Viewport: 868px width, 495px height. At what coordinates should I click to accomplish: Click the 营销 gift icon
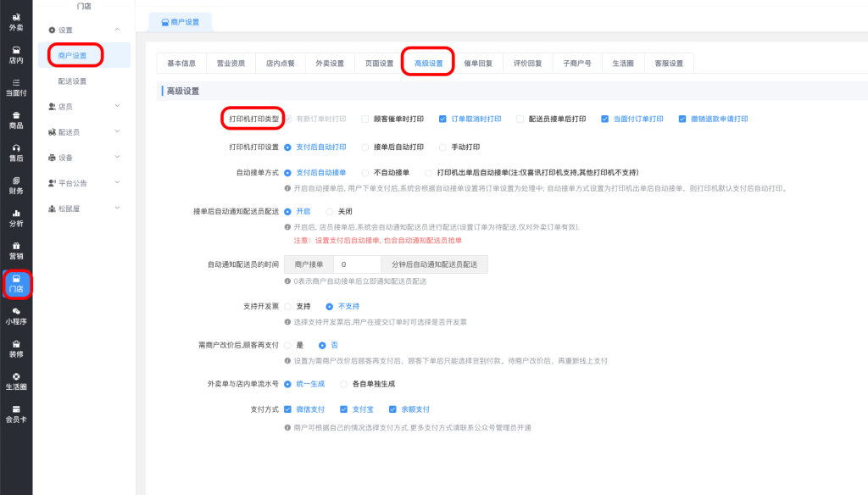(x=16, y=250)
